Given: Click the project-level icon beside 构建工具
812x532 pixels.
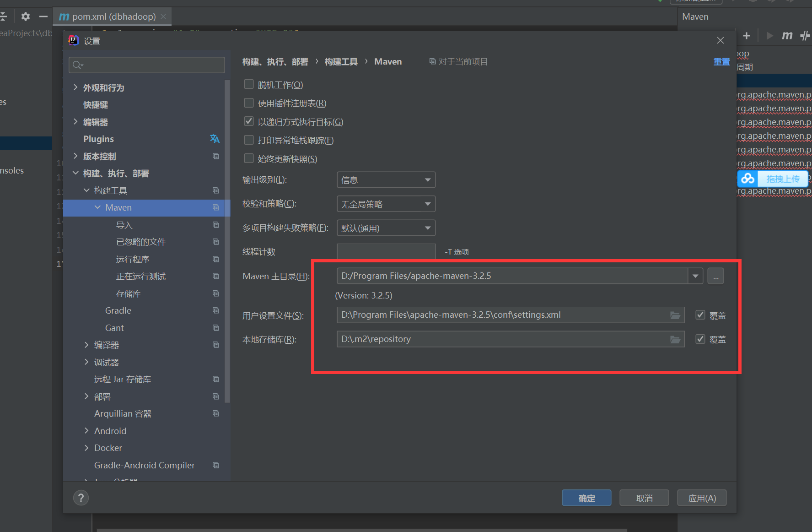Looking at the screenshot, I should point(216,190).
